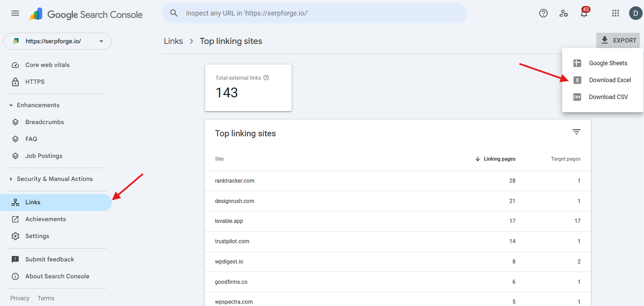Open Core web vitals report
This screenshot has height=306, width=644.
(x=56, y=65)
